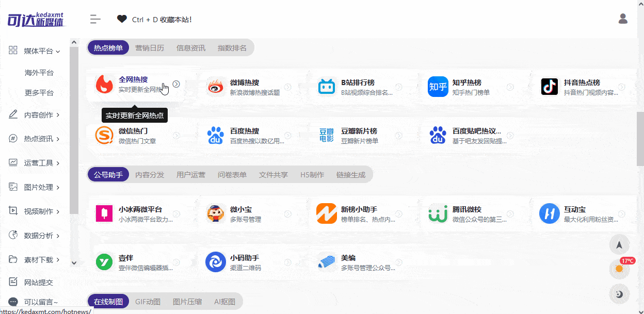
Task: Open the 微信热门 Sogou icon
Action: click(105, 136)
